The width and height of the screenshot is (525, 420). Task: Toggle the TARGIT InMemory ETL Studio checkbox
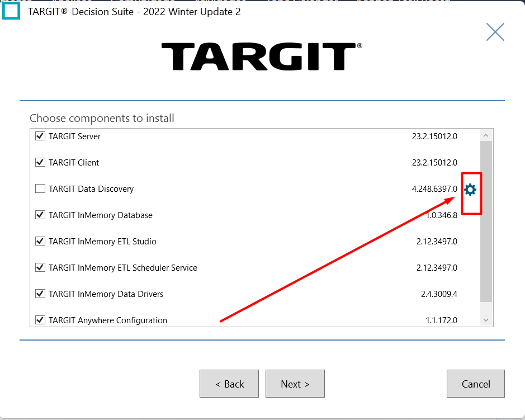(x=40, y=241)
